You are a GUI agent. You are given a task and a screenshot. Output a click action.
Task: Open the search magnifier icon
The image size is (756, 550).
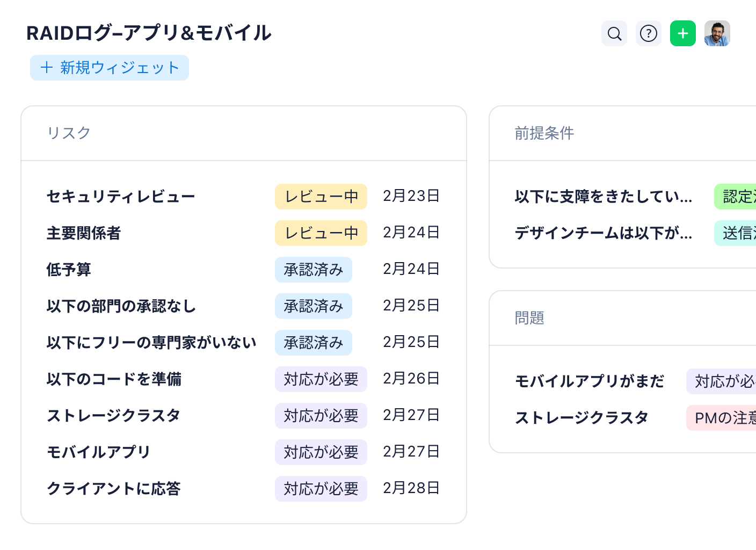[x=614, y=33]
